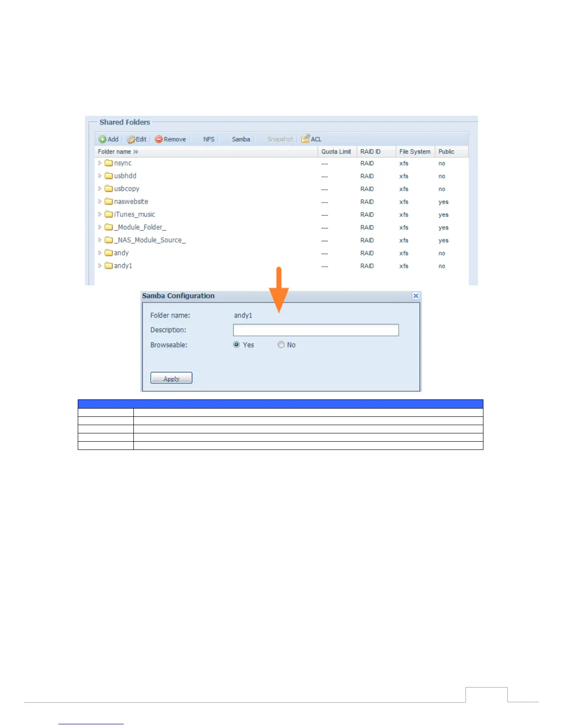This screenshot has width=563, height=728.
Task: Expand the nsync folder row
Action: point(100,163)
